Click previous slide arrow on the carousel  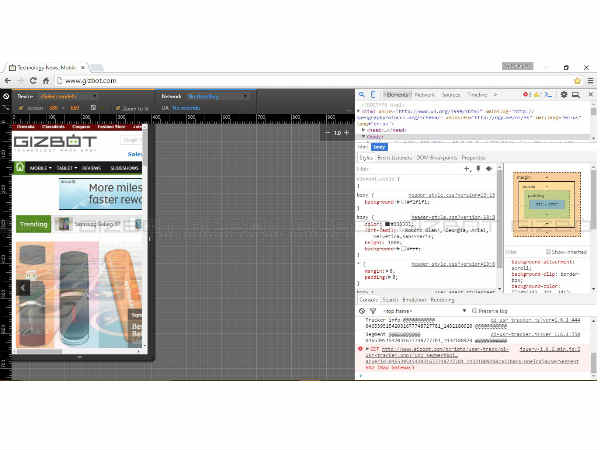23,288
